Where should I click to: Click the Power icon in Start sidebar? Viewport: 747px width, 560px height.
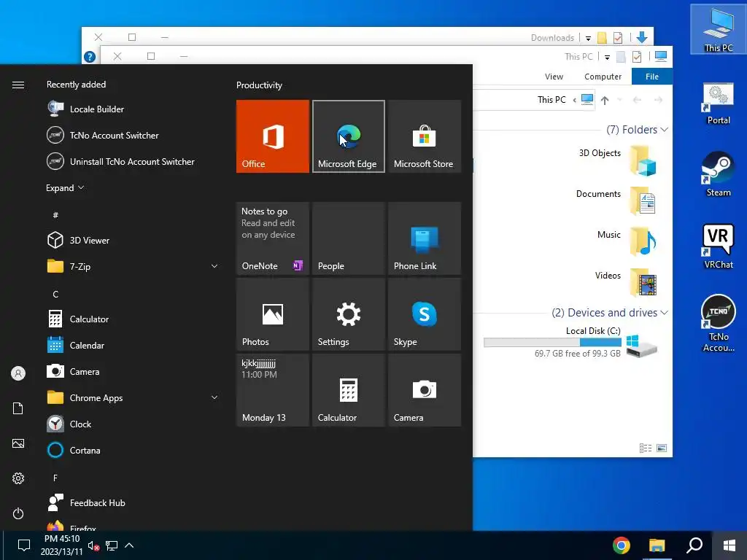pos(18,513)
